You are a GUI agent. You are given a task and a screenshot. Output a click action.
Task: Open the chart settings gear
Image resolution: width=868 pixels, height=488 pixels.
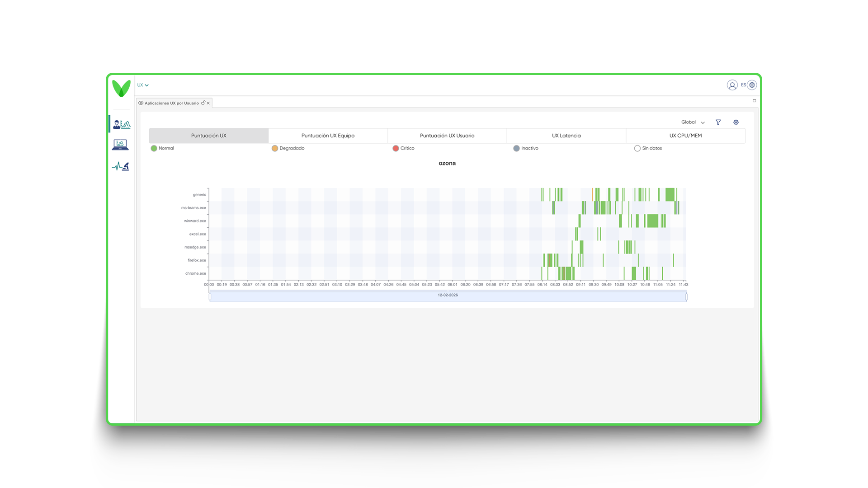(736, 122)
